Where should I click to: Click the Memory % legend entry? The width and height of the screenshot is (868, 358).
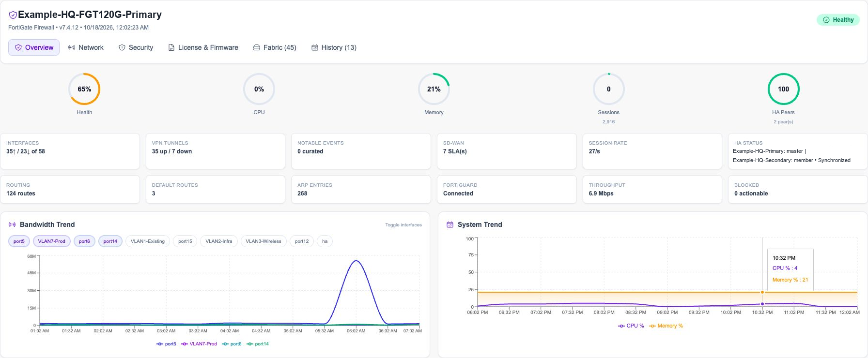pos(666,326)
